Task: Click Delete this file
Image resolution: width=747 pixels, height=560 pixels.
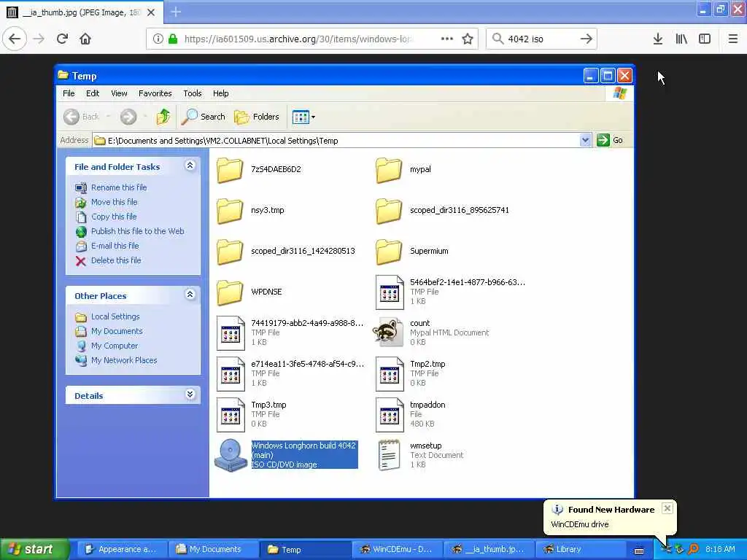Action: click(x=108, y=260)
